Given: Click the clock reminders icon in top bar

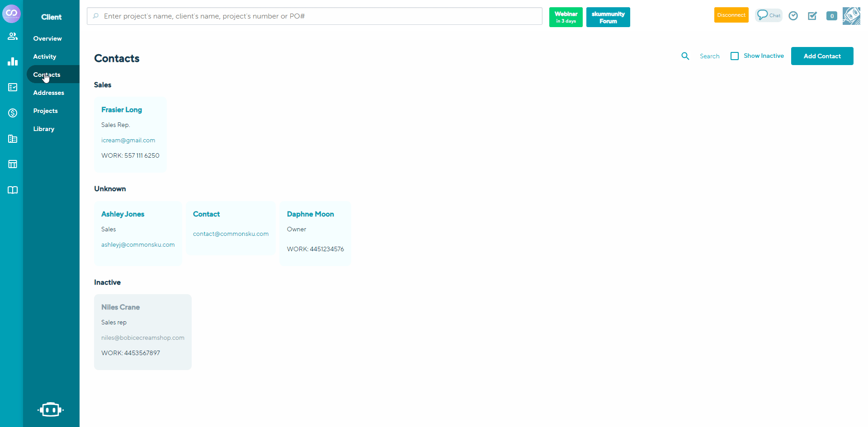Looking at the screenshot, I should 793,16.
